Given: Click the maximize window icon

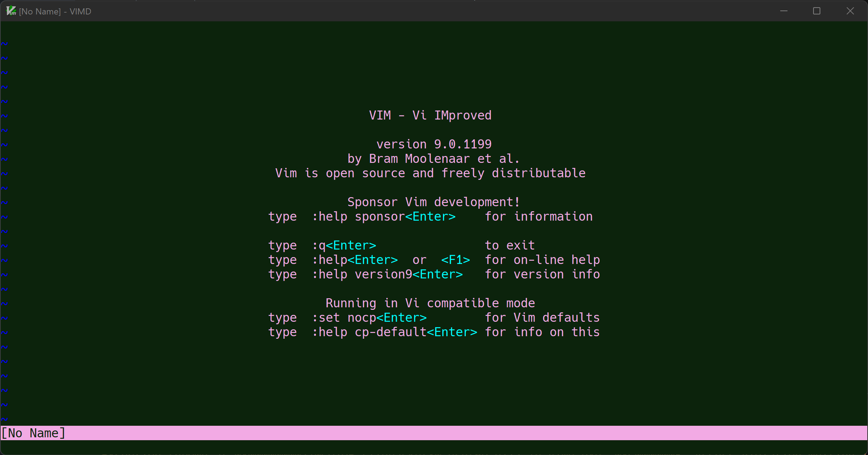Looking at the screenshot, I should 817,11.
